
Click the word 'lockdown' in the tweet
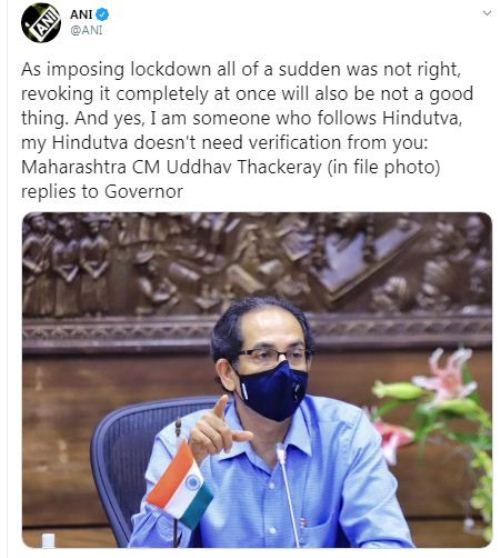click(170, 69)
